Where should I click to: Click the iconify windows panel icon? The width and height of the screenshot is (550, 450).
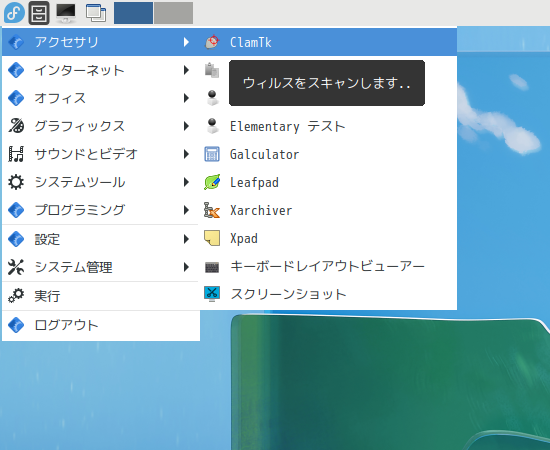[96, 13]
